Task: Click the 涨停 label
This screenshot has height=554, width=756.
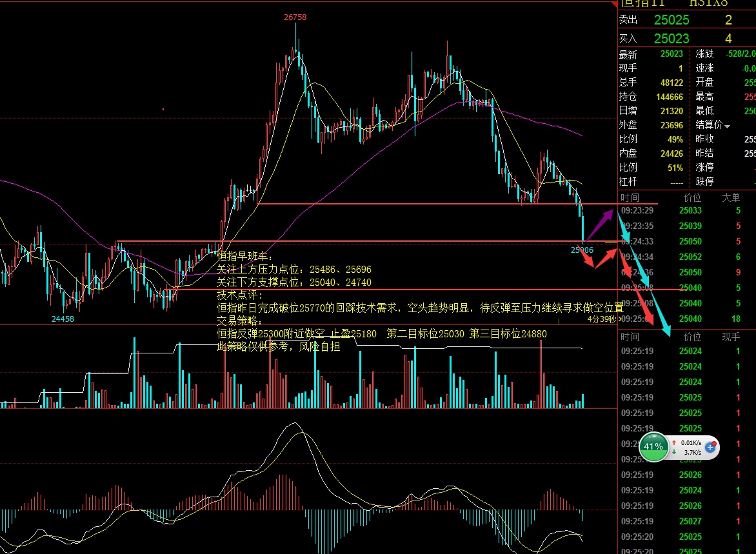Action: pos(704,168)
